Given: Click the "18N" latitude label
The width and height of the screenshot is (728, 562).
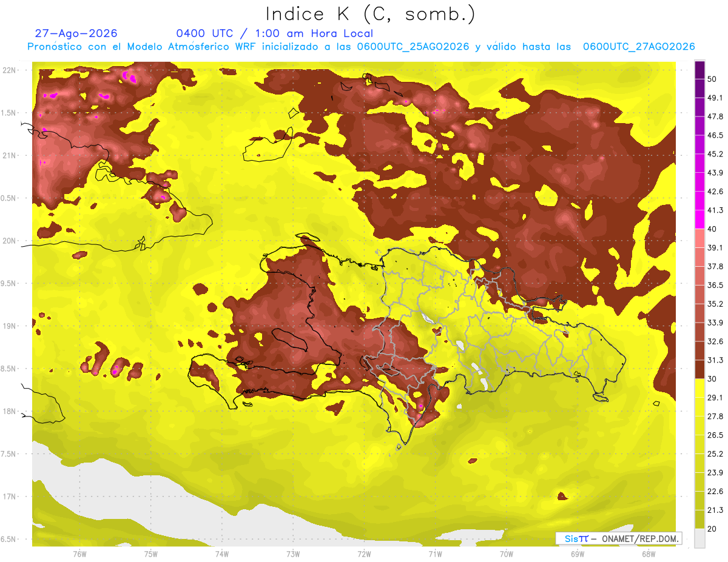Looking at the screenshot, I should click(9, 411).
